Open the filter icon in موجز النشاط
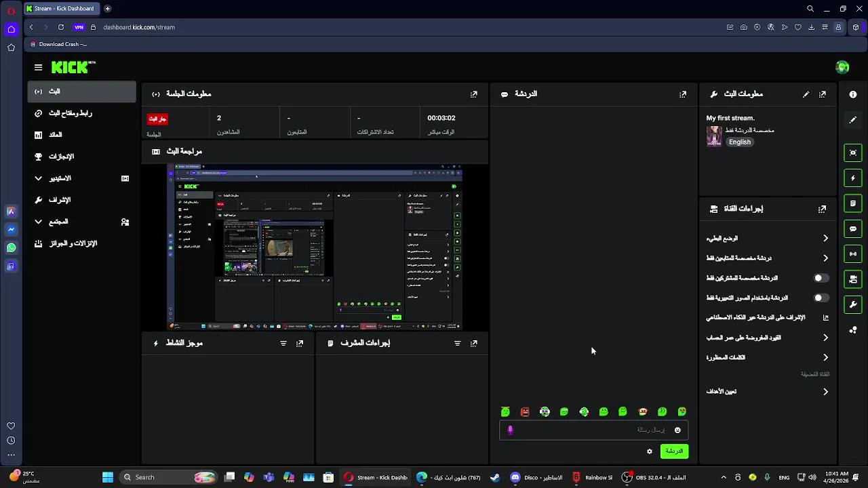Viewport: 868px width, 488px height. (x=283, y=343)
